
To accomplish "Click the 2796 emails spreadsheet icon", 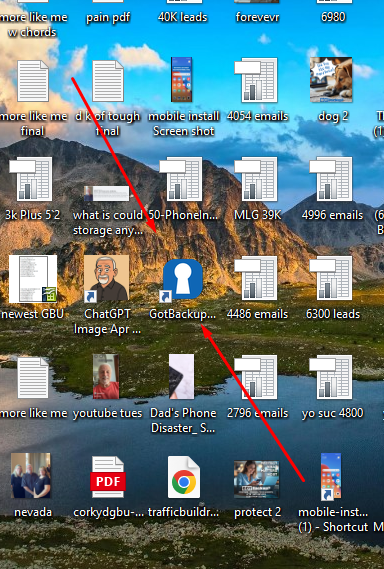I will click(257, 377).
